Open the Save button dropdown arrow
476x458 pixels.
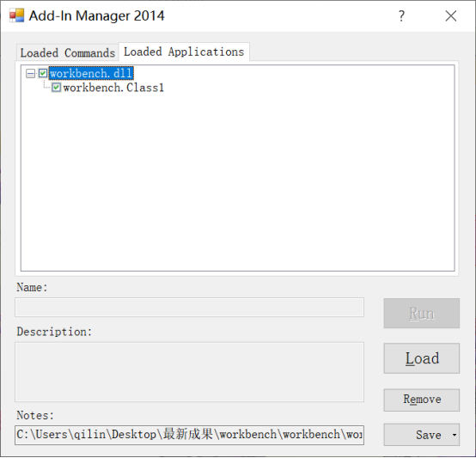455,435
